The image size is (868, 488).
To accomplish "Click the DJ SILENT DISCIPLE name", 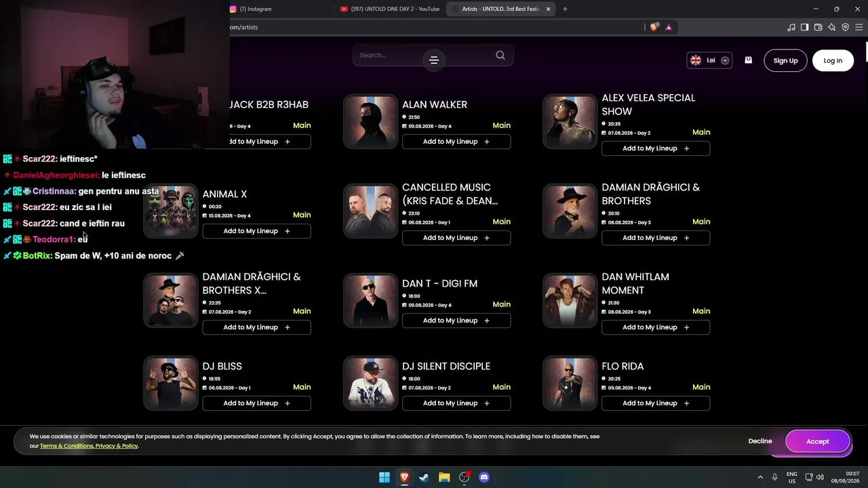I will 446,366.
